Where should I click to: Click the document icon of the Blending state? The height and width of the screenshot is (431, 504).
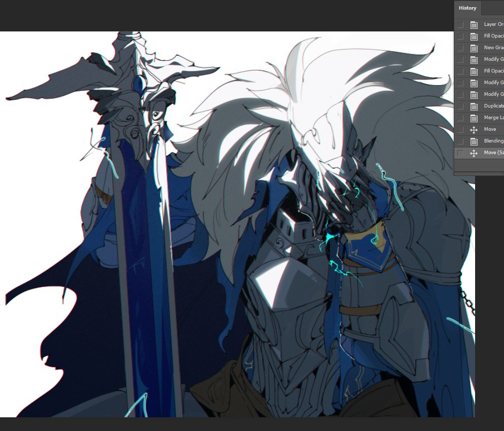click(474, 141)
